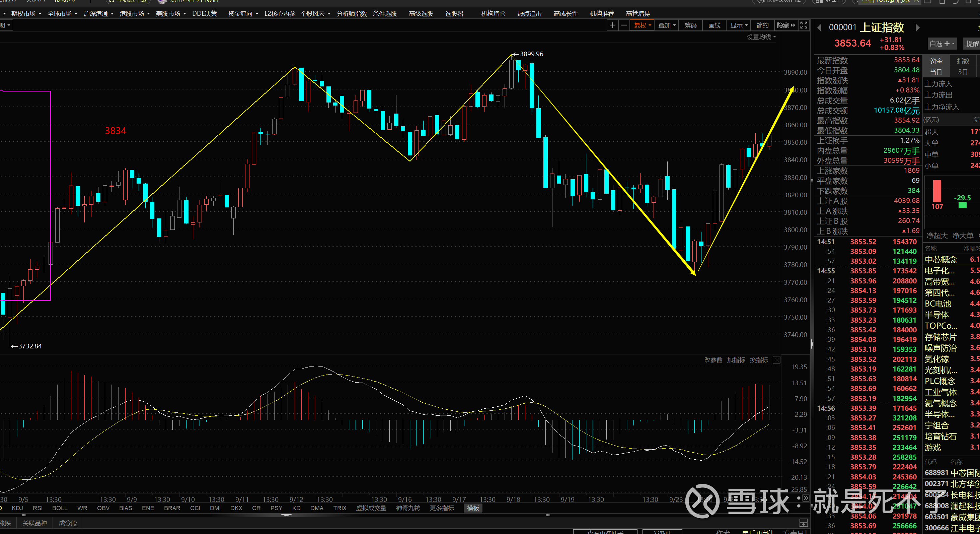Toggle the 筹码 chip distribution view

tap(690, 25)
